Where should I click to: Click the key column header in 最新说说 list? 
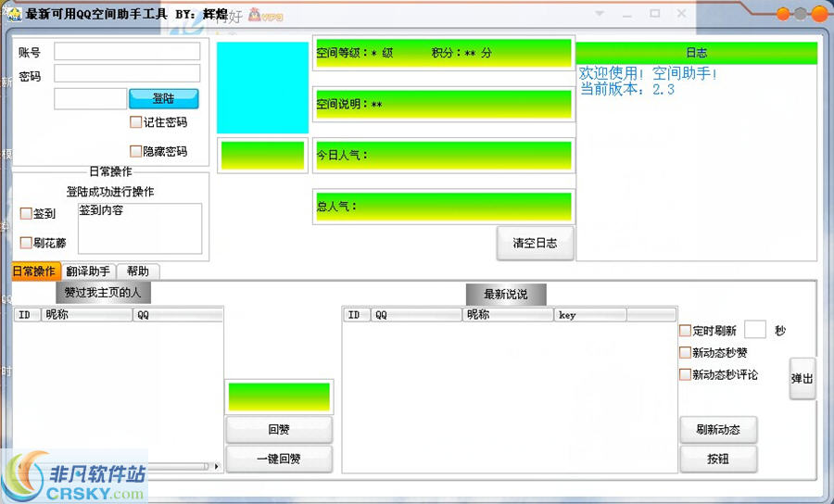590,315
